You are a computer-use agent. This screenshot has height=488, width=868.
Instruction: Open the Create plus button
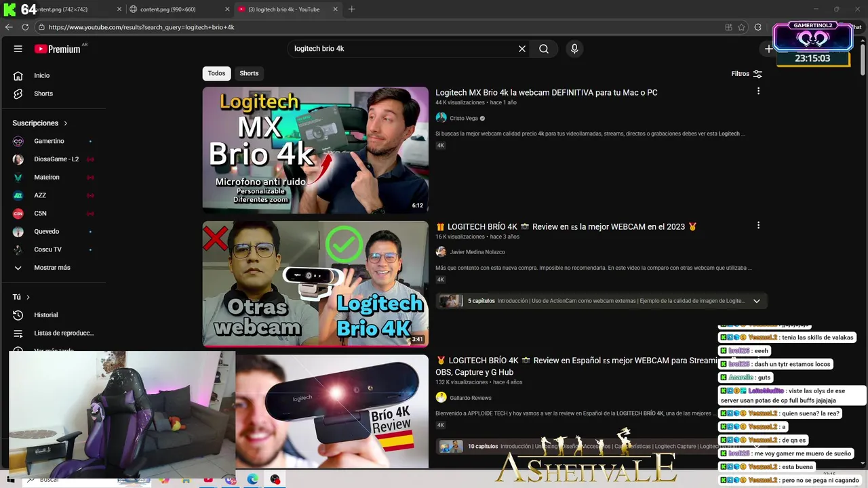click(768, 49)
